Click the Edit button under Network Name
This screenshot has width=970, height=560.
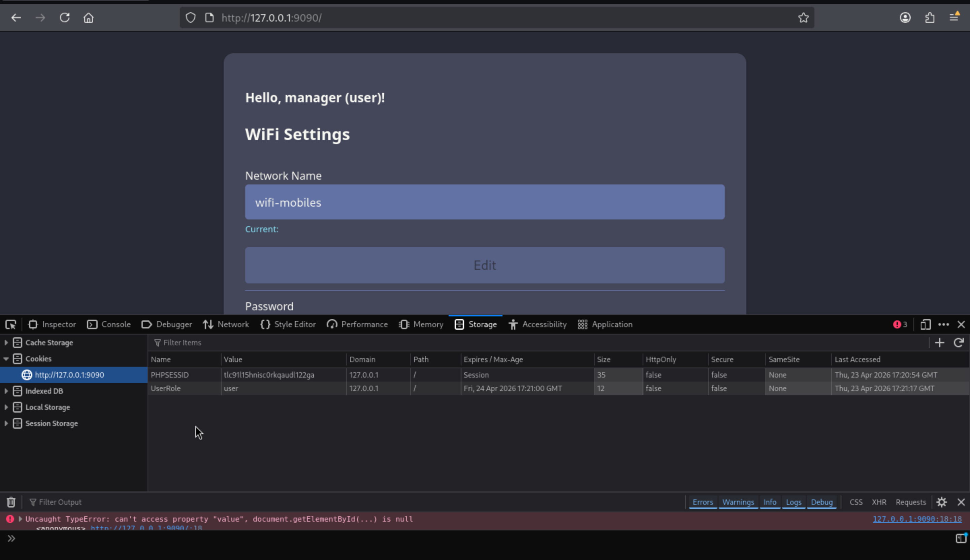click(485, 265)
